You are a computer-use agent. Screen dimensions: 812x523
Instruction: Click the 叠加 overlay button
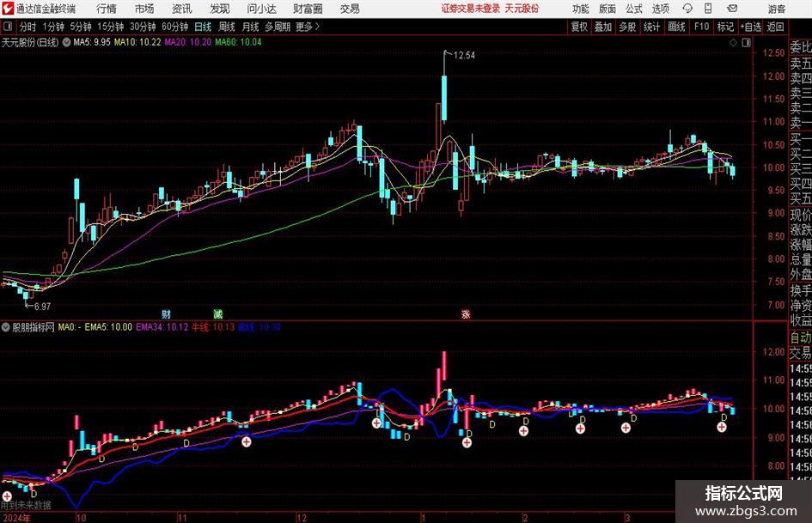click(x=603, y=27)
